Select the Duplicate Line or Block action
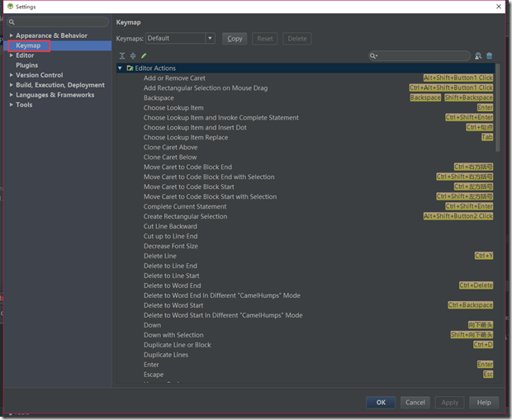Screen dimensions: 512x420 coord(177,345)
